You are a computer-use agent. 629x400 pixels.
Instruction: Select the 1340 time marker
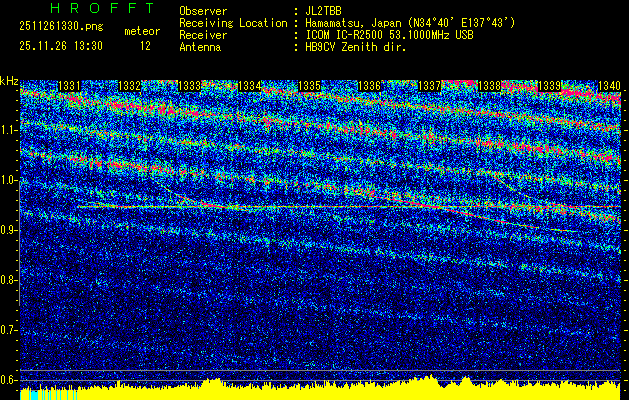(608, 87)
